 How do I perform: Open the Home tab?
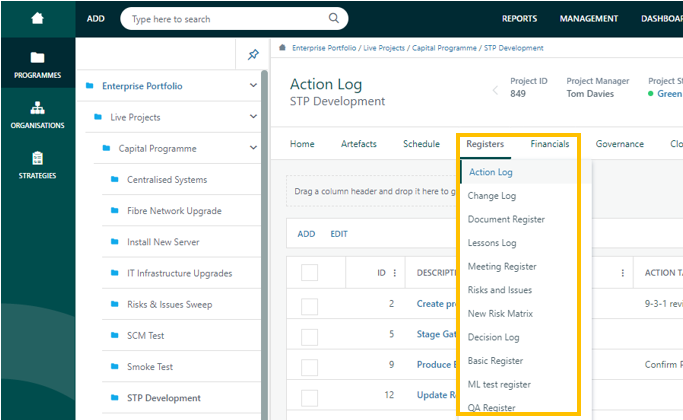(x=302, y=144)
